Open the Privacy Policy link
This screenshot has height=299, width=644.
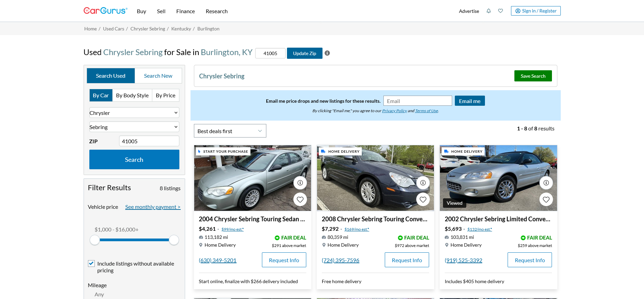(x=395, y=111)
